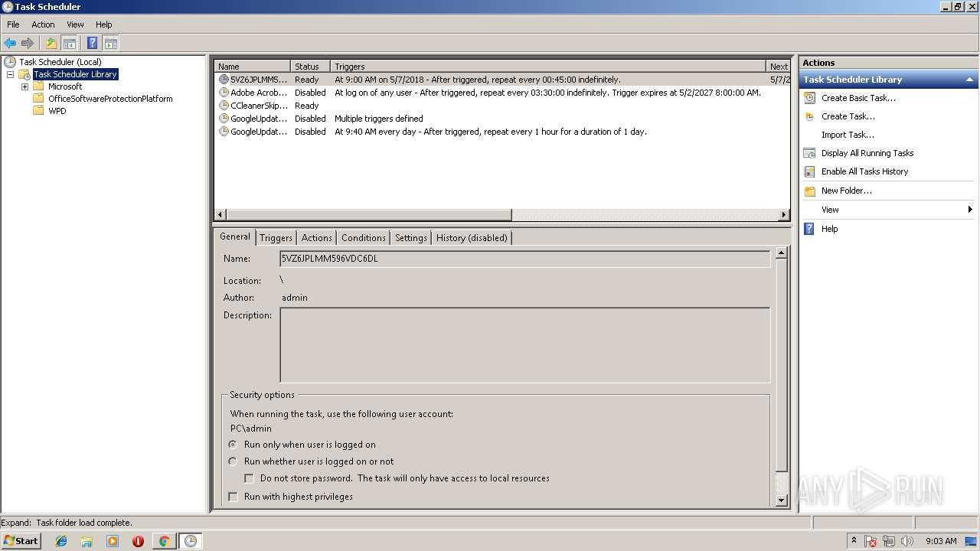This screenshot has width=980, height=551.
Task: Sort tasks by the Name column header
Action: [x=253, y=67]
